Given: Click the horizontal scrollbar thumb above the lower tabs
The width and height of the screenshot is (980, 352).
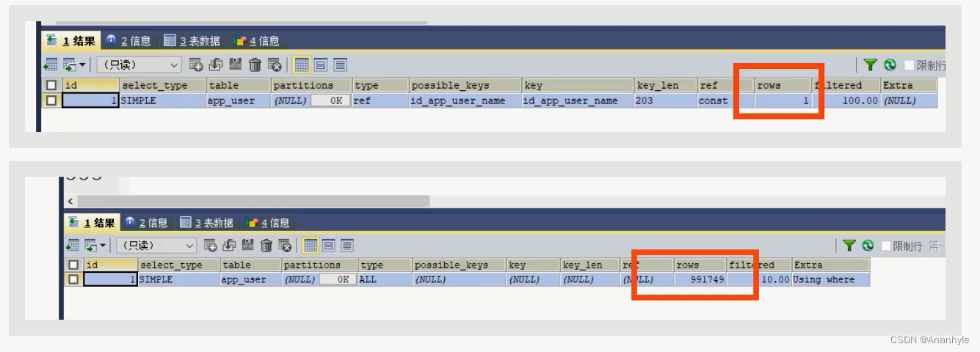Looking at the screenshot, I should pos(253,201).
